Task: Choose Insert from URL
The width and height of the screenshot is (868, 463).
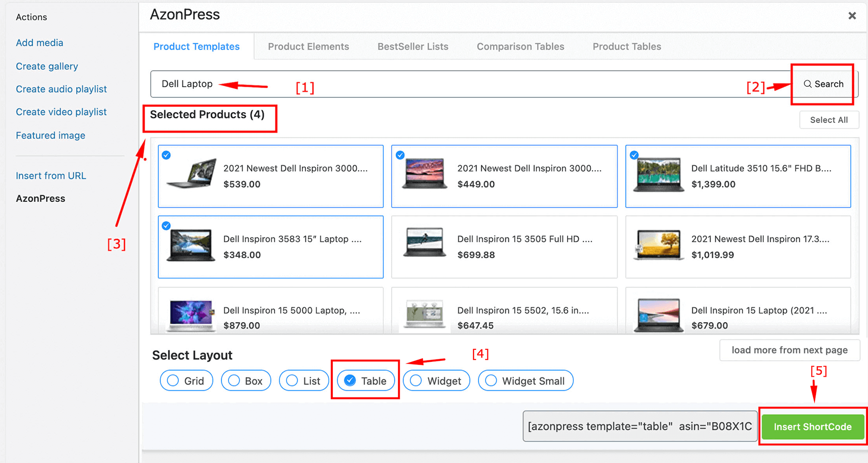Action: click(51, 176)
